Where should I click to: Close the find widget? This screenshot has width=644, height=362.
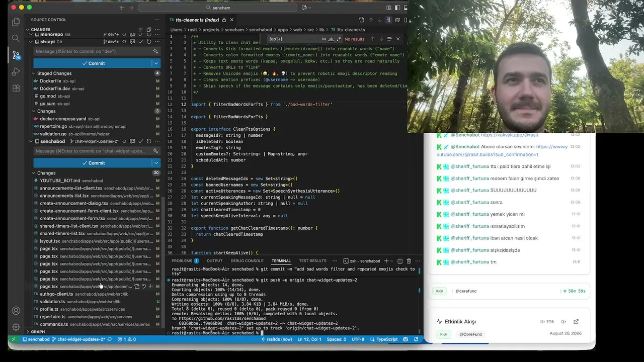[398, 39]
